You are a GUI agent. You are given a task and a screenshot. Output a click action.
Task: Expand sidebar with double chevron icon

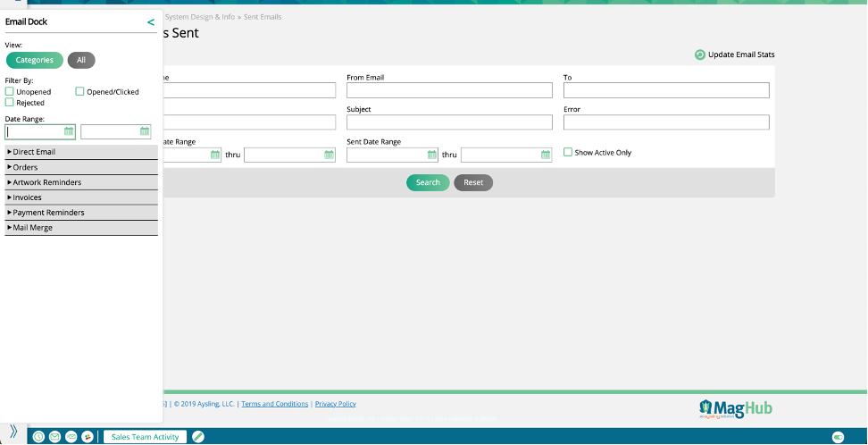coord(13,431)
